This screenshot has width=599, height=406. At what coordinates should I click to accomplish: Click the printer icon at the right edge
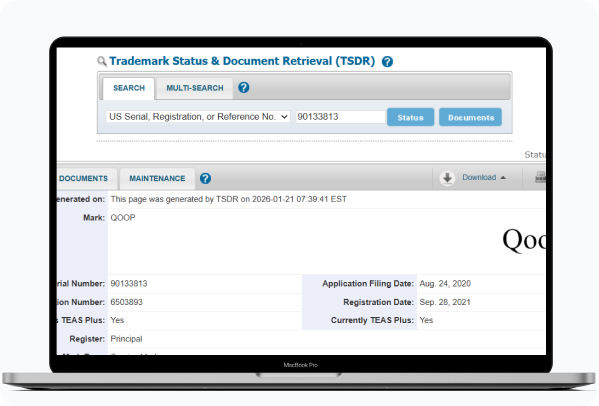pyautogui.click(x=540, y=178)
